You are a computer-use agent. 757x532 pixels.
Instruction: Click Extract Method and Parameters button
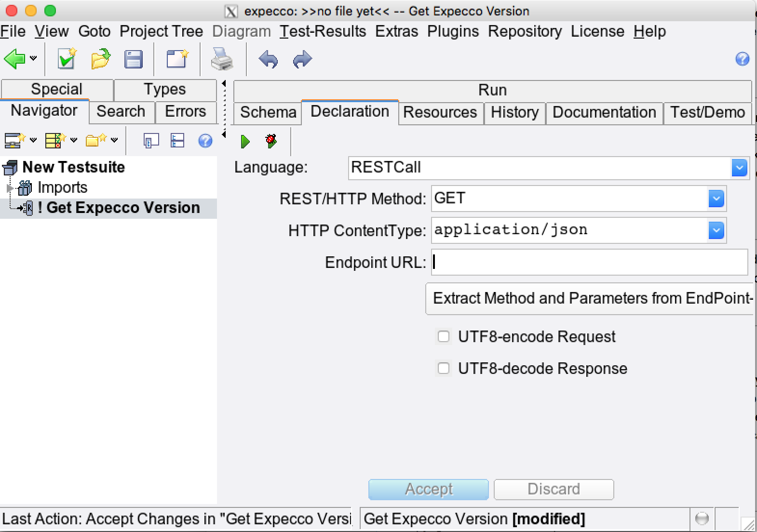[x=591, y=299]
